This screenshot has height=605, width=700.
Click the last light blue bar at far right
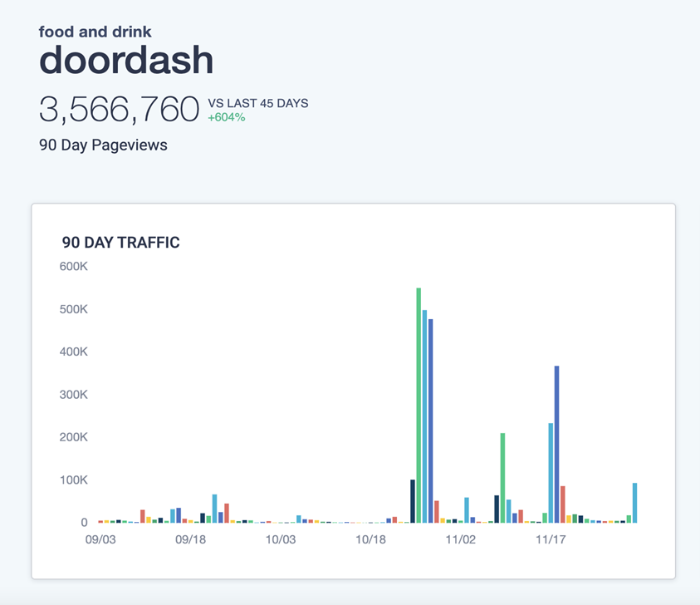click(x=634, y=503)
